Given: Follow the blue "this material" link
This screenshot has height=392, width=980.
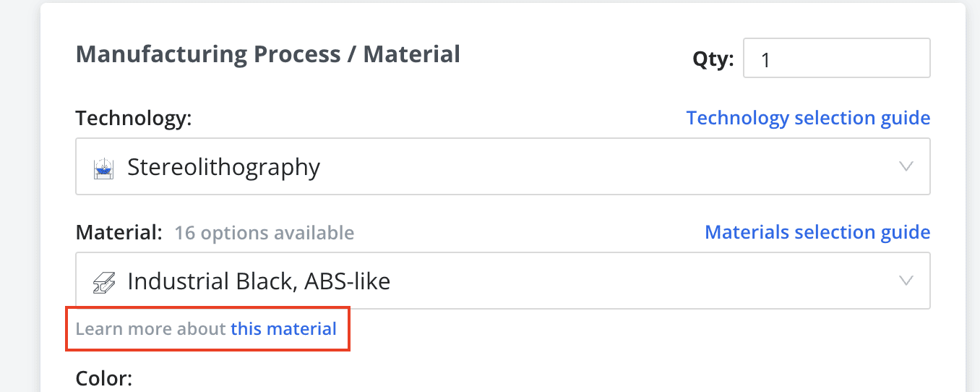Looking at the screenshot, I should pos(283,329).
